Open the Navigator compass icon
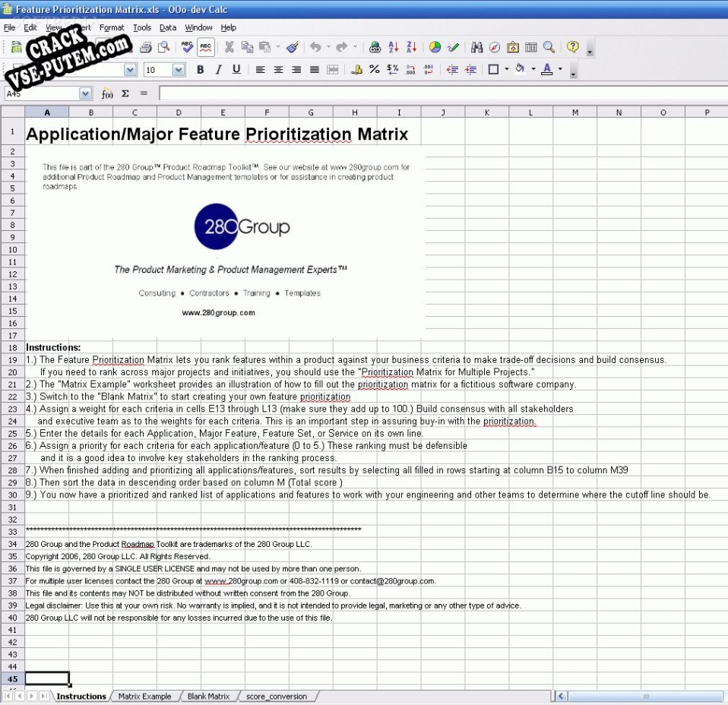Image resolution: width=728 pixels, height=705 pixels. (495, 47)
